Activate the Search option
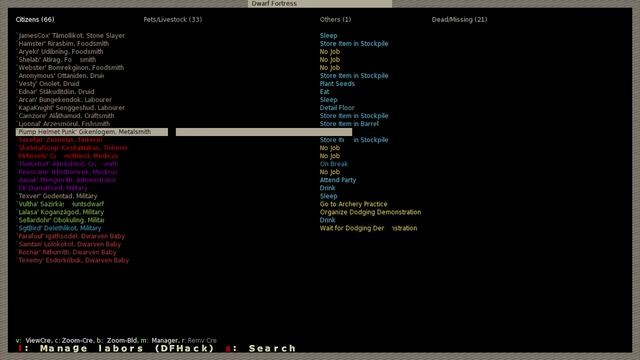 [x=261, y=349]
